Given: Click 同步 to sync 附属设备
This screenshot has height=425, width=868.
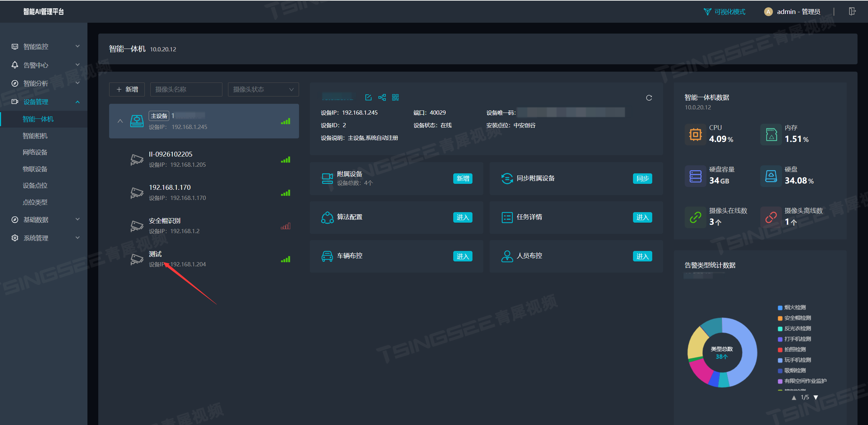Looking at the screenshot, I should coord(642,179).
